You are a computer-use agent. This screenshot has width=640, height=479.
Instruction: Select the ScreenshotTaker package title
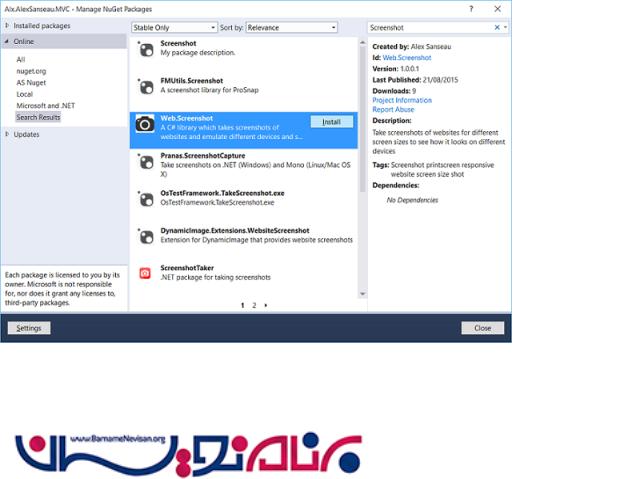[187, 268]
